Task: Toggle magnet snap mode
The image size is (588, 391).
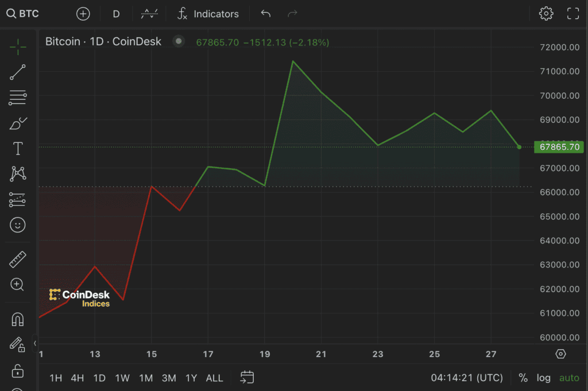Action: [18, 319]
